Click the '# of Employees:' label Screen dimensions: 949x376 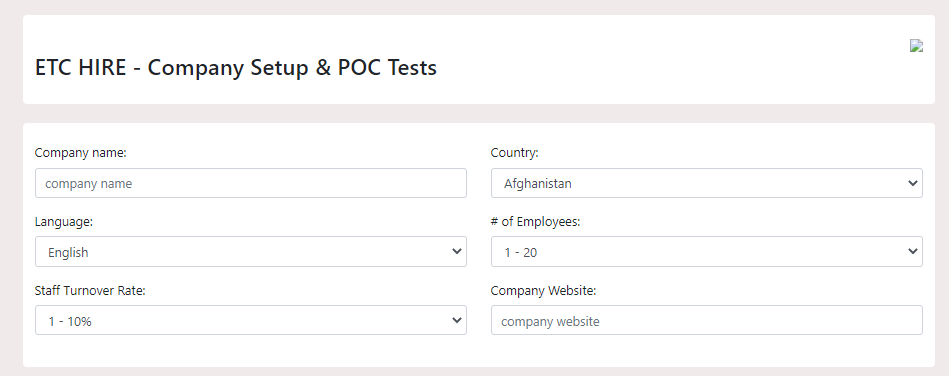coord(536,222)
